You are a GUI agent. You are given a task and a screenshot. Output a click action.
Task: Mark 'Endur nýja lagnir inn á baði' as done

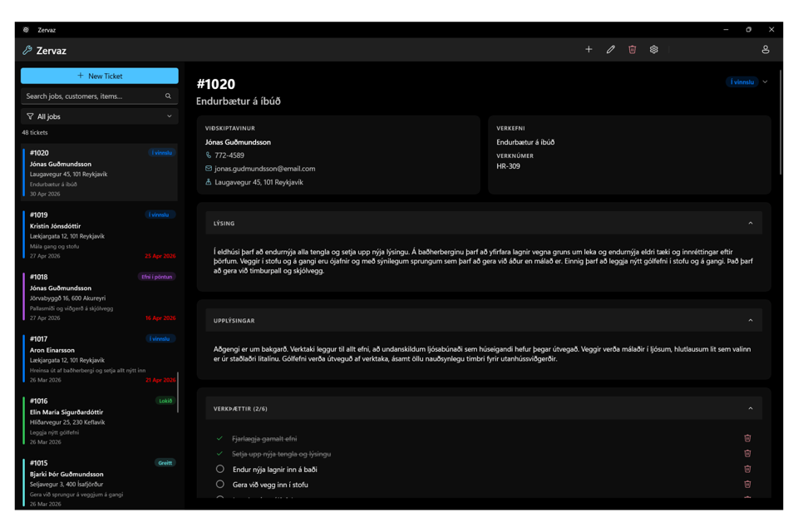click(219, 469)
